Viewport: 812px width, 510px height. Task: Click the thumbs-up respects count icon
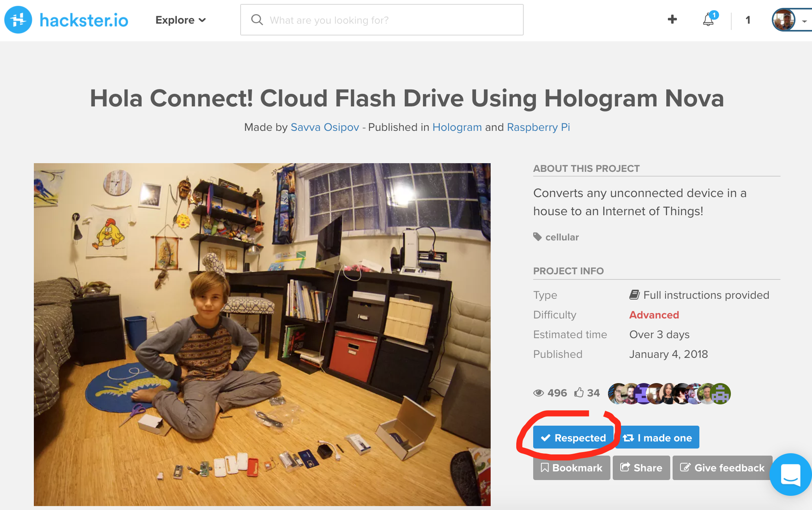(579, 393)
